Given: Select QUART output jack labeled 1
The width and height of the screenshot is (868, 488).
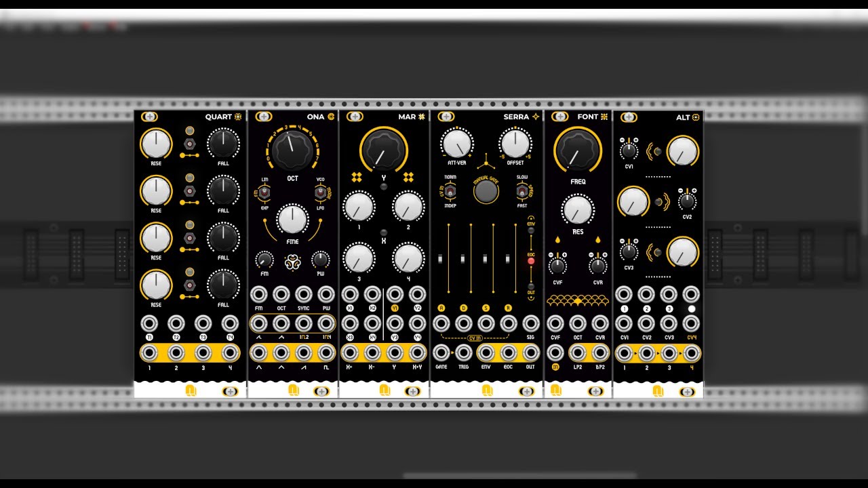Looking at the screenshot, I should click(149, 352).
